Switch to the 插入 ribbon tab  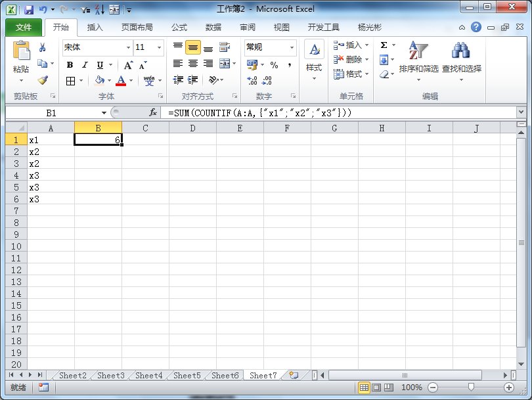(95, 28)
